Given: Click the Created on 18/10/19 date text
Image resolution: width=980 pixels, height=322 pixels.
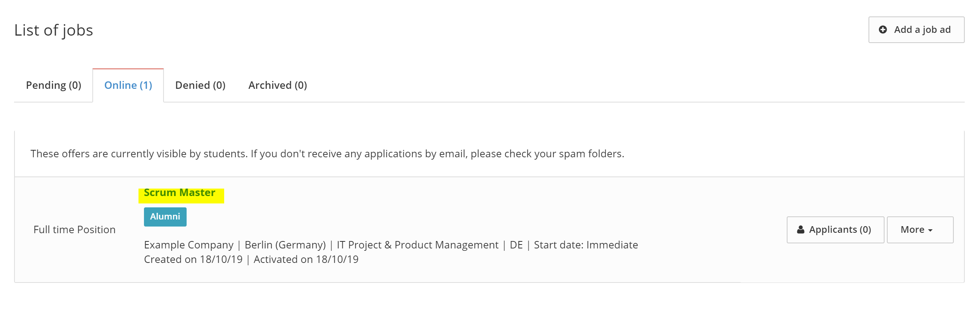Looking at the screenshot, I should (193, 259).
